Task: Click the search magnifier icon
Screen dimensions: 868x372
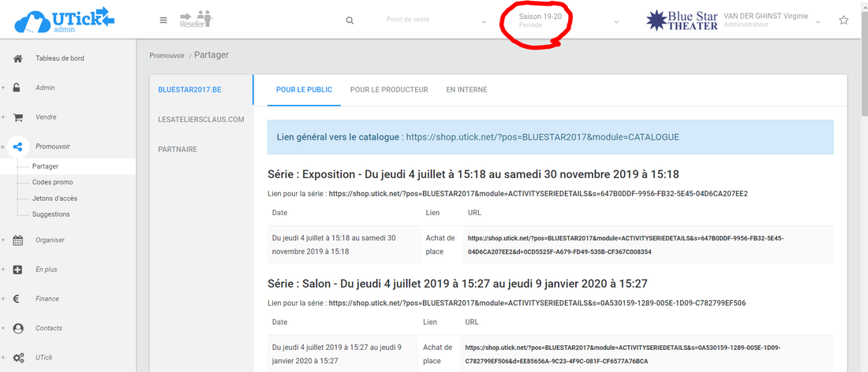Action: pyautogui.click(x=350, y=20)
